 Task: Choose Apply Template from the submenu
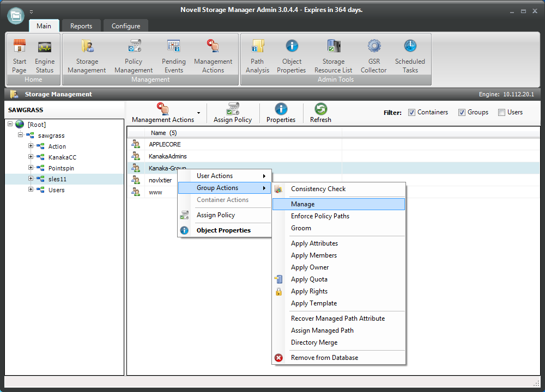tap(339, 303)
